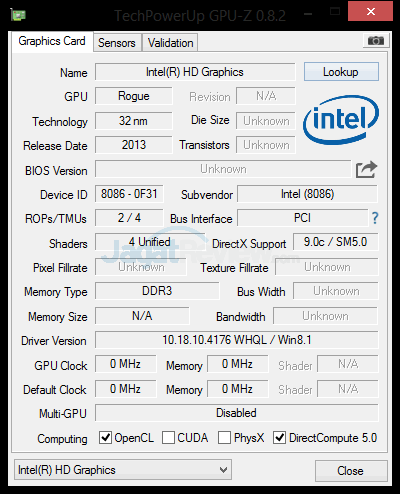The width and height of the screenshot is (400, 494).
Task: Click the Bus Width Unknown field
Action: [x=336, y=291]
